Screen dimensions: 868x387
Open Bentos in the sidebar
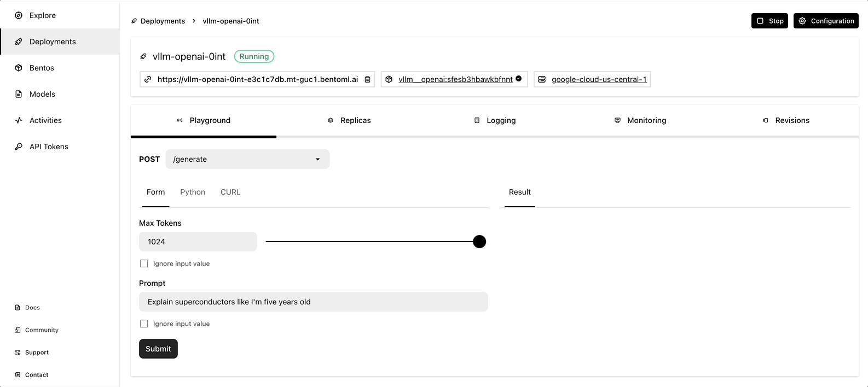[60, 68]
